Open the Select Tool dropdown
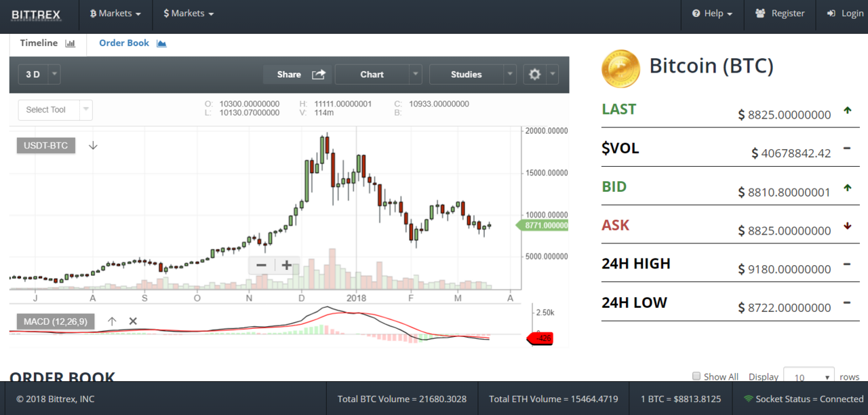 55,110
